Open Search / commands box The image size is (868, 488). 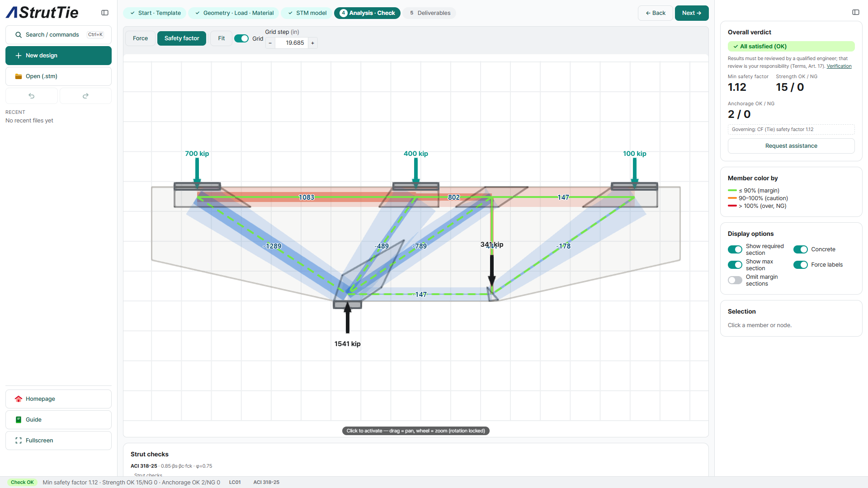coord(58,35)
